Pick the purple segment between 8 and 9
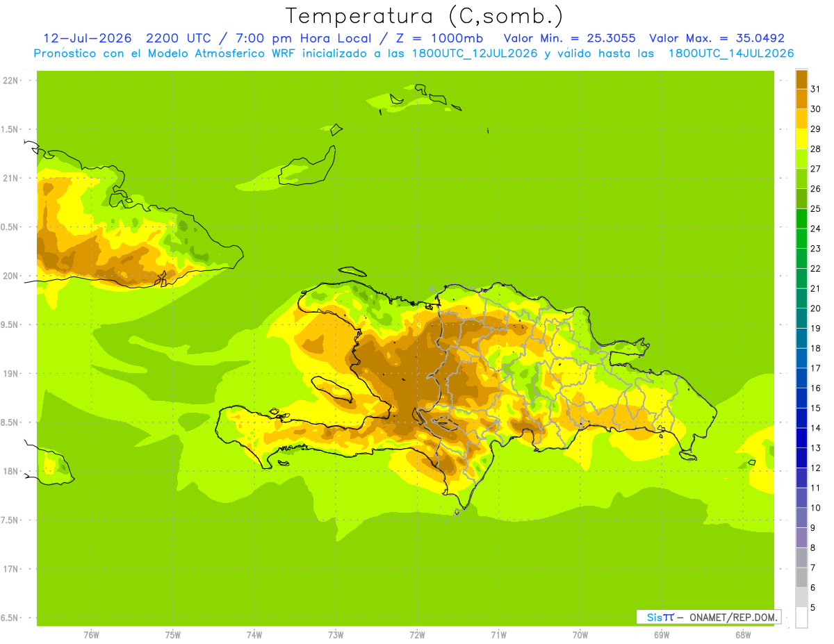 pyautogui.click(x=801, y=538)
